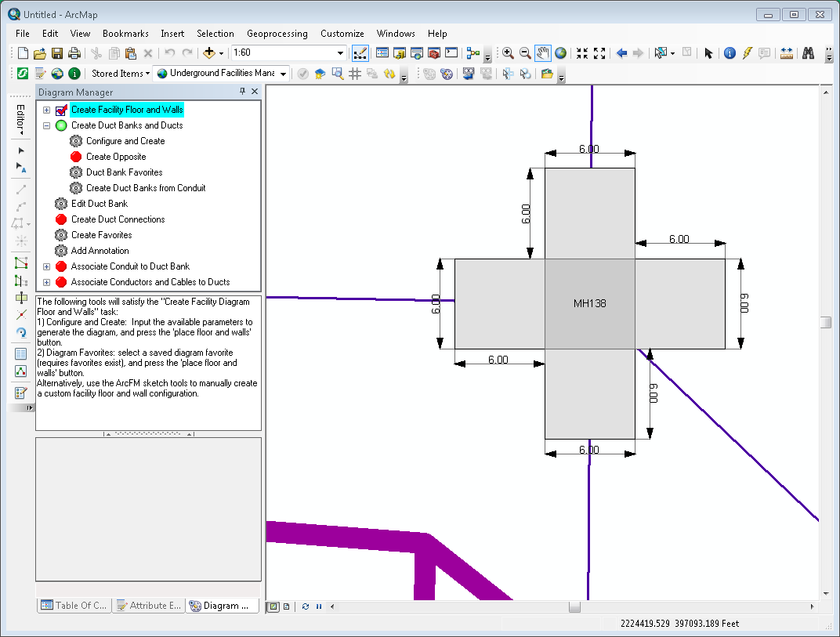Switch to Data View button at map bottom

(273, 606)
